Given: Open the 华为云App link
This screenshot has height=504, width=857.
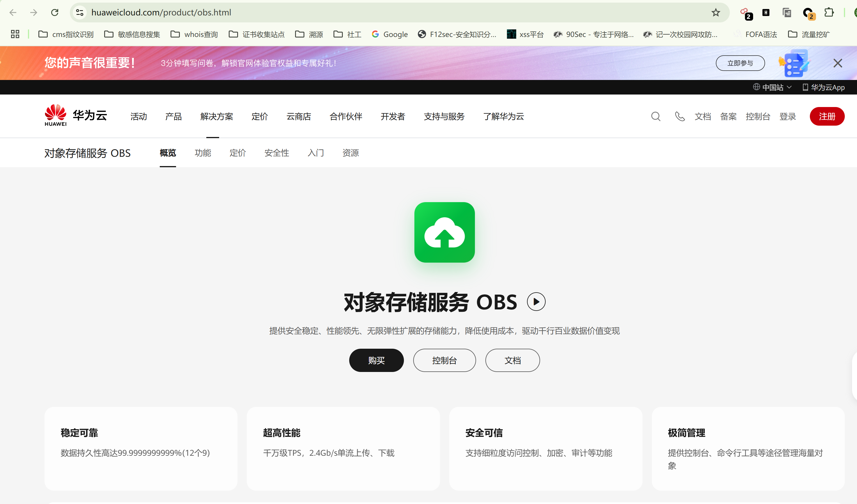Looking at the screenshot, I should pyautogui.click(x=823, y=87).
